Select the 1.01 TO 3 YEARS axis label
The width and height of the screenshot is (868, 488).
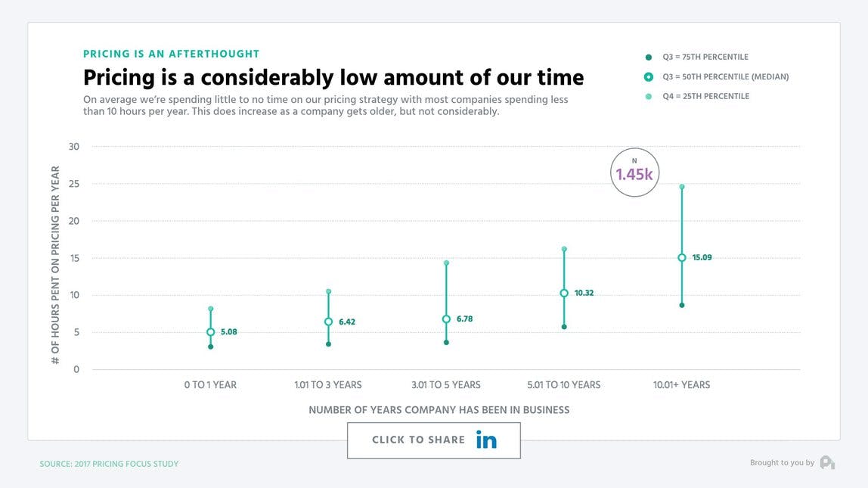point(328,384)
